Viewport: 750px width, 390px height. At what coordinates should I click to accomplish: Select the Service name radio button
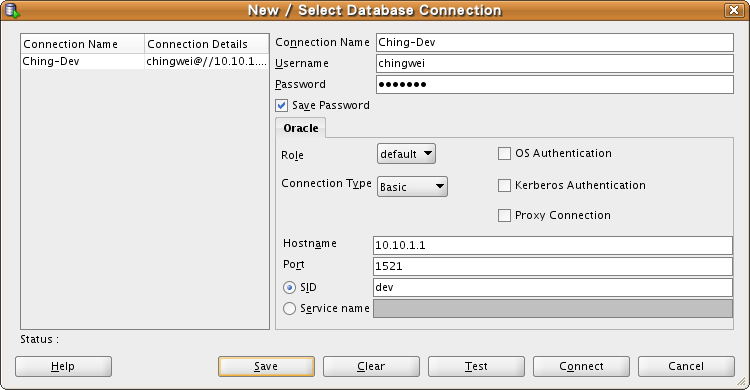tap(289, 309)
